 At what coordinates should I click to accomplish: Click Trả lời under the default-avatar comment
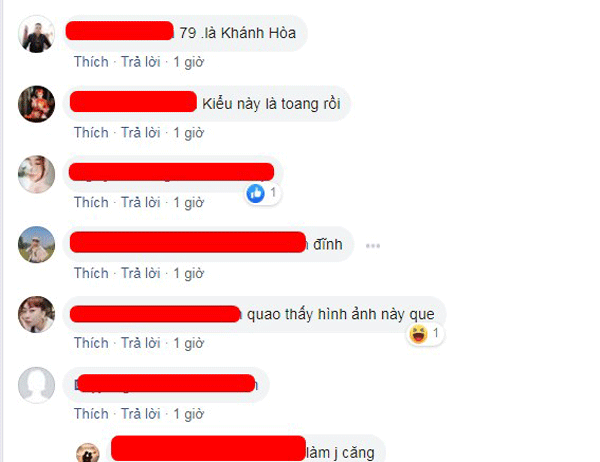click(x=140, y=413)
